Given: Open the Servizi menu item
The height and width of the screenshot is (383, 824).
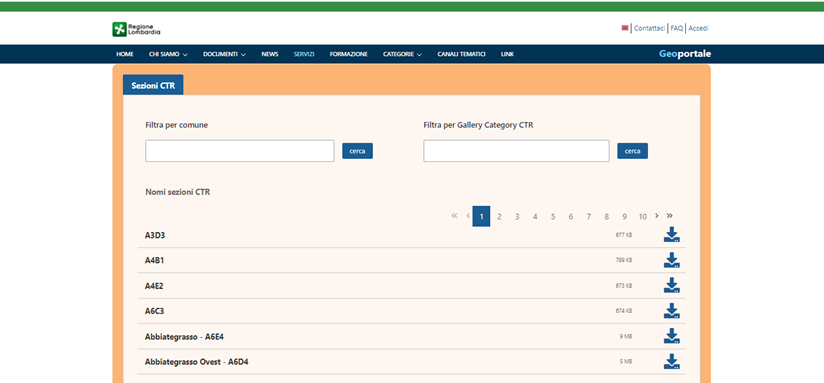Looking at the screenshot, I should point(304,54).
